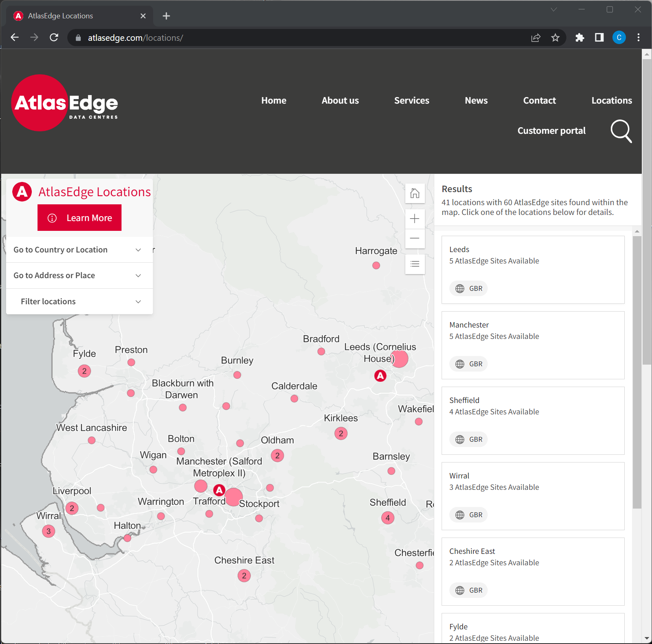Zoom out with the map minus button
652x644 pixels.
click(x=415, y=239)
